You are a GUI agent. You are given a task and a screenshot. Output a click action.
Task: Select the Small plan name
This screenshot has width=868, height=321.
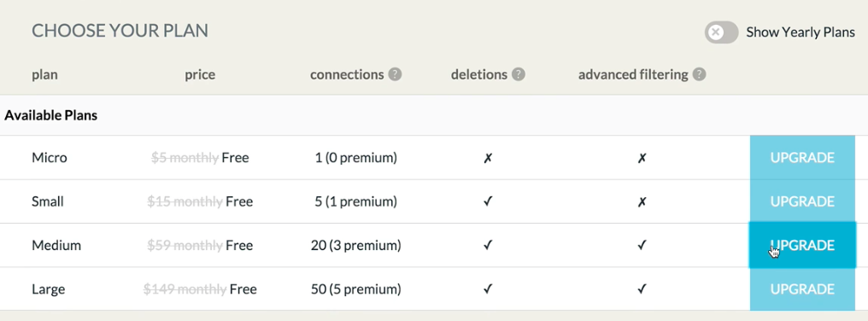48,201
